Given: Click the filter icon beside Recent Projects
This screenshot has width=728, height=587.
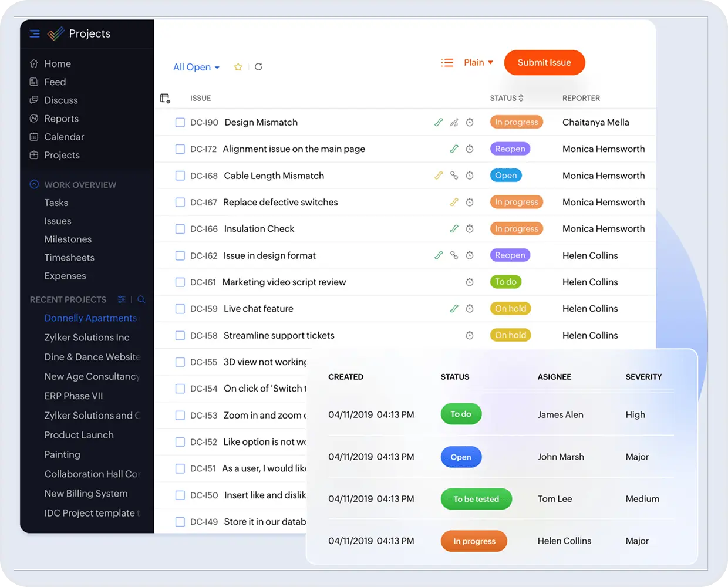Looking at the screenshot, I should 122,299.
